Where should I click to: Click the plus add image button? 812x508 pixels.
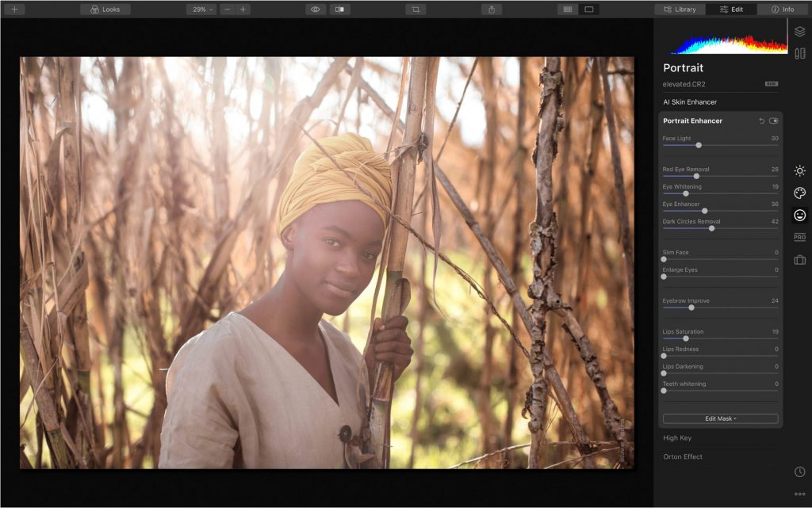pos(14,10)
